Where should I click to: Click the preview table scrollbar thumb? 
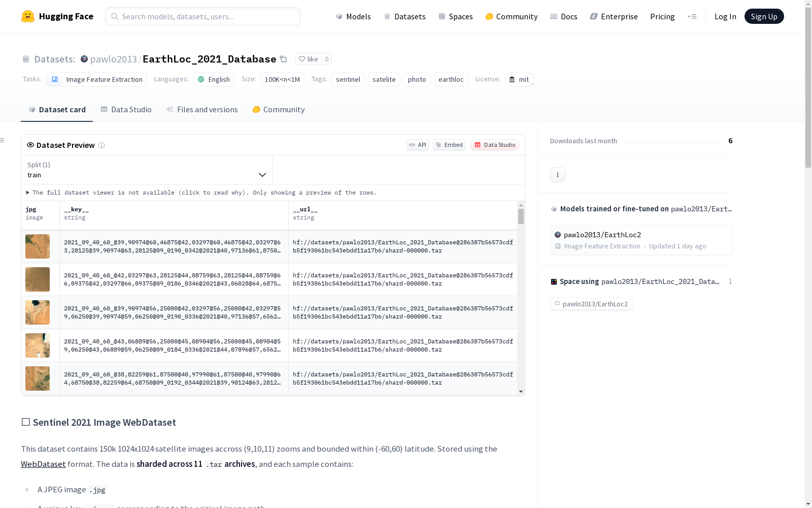(521, 216)
